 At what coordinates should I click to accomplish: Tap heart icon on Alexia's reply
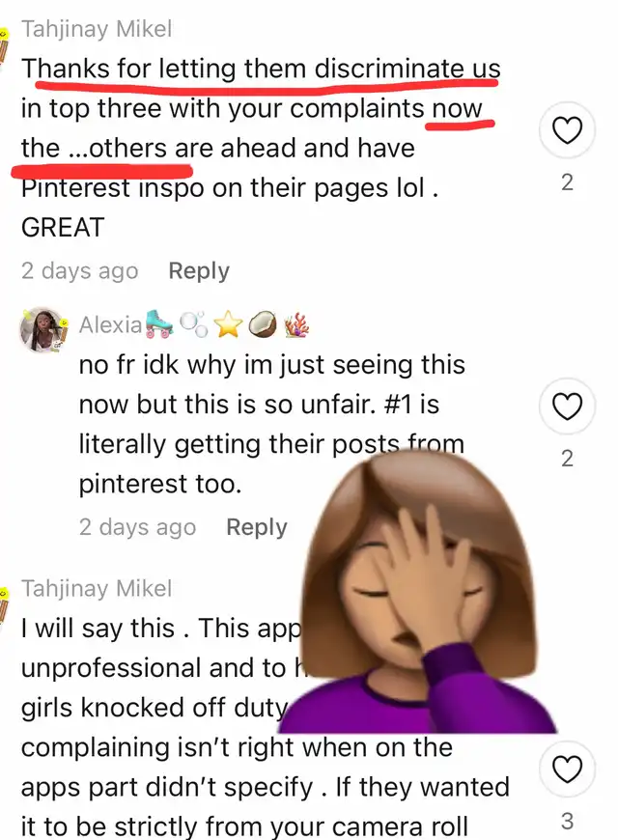[567, 406]
